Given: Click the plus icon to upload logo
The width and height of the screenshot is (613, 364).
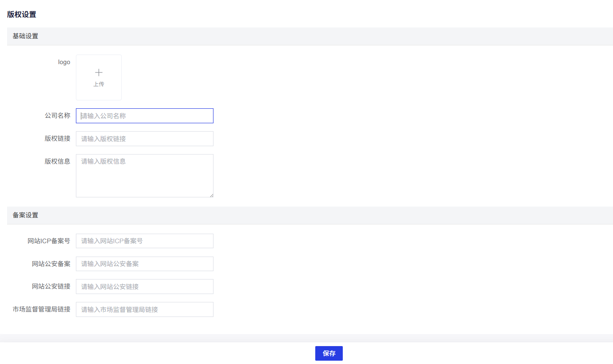Looking at the screenshot, I should (99, 72).
